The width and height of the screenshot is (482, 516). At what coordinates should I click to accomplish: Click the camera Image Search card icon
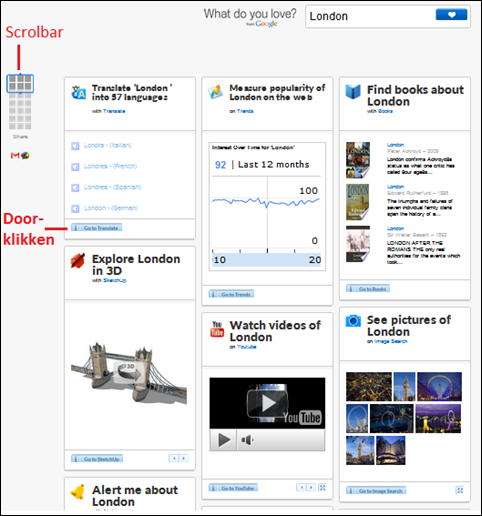[353, 321]
